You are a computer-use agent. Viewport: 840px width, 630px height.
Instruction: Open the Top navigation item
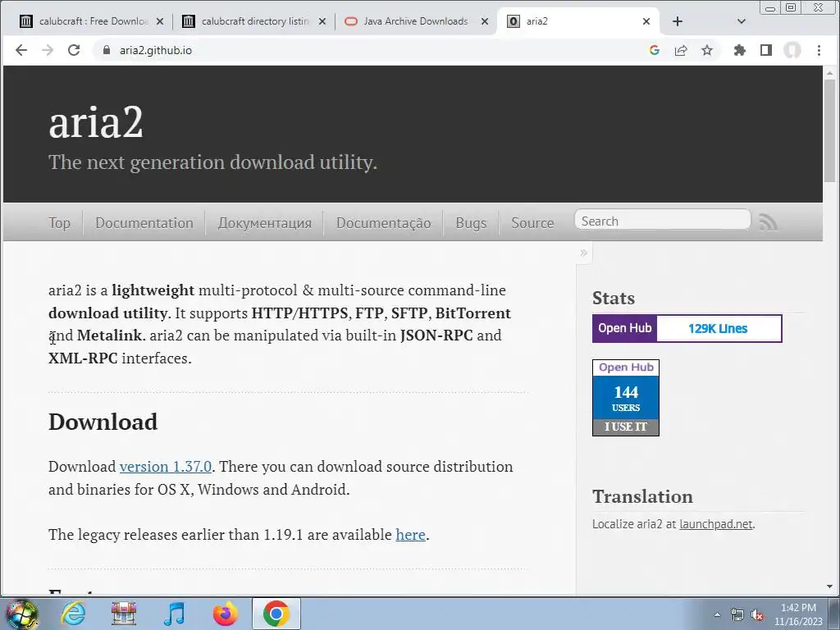point(59,223)
